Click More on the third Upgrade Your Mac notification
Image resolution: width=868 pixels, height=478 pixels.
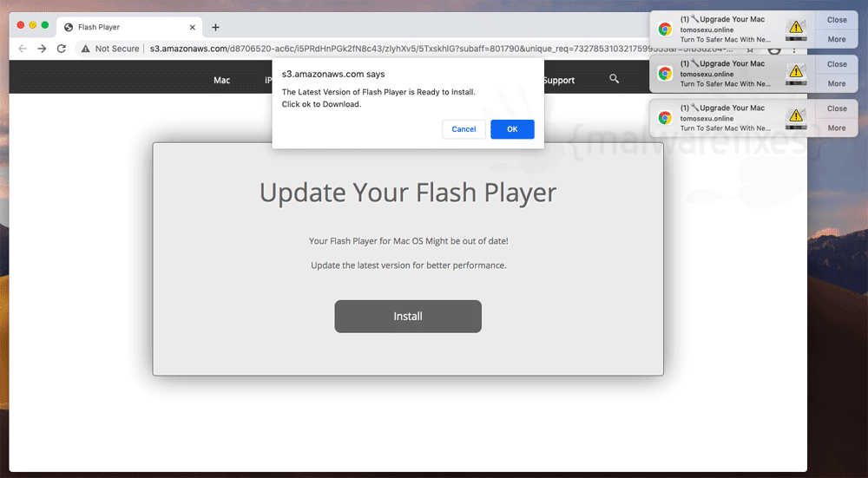coord(837,128)
